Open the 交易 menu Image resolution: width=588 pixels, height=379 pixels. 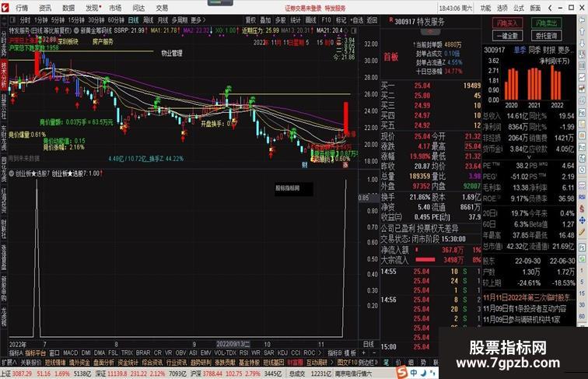162,8
